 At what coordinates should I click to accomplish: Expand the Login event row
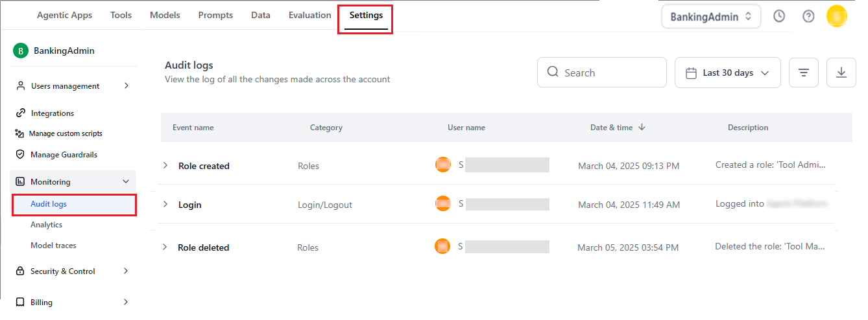pos(165,205)
